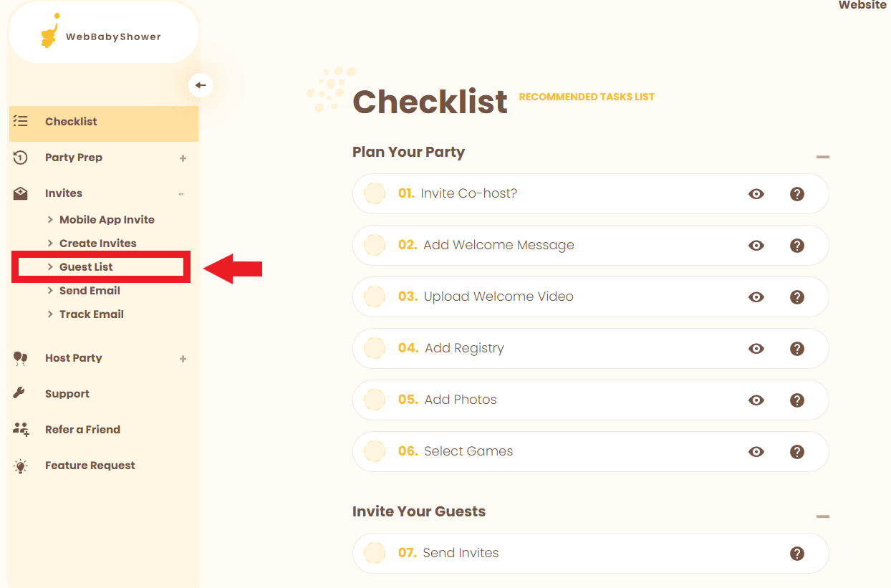Check off the Add Photos task

point(375,400)
